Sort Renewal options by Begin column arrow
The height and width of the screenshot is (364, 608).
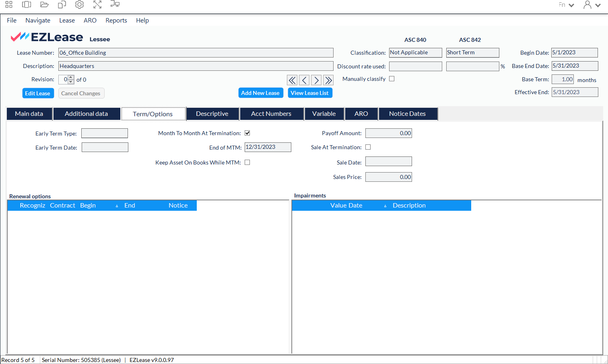(117, 206)
